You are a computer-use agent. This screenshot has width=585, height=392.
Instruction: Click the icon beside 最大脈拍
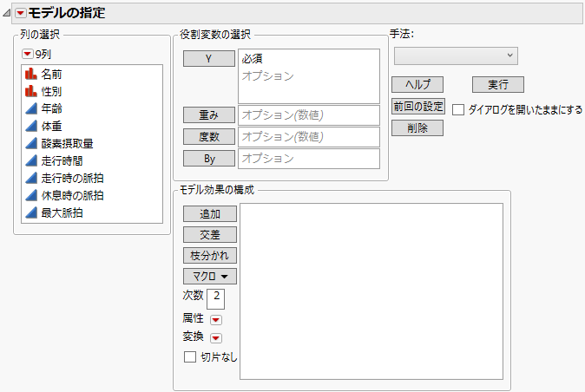(x=30, y=212)
